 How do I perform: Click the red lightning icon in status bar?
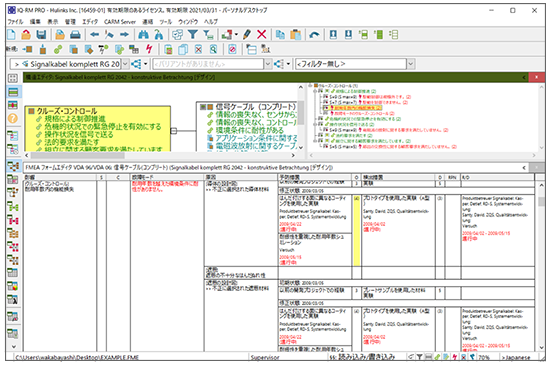(x=455, y=357)
